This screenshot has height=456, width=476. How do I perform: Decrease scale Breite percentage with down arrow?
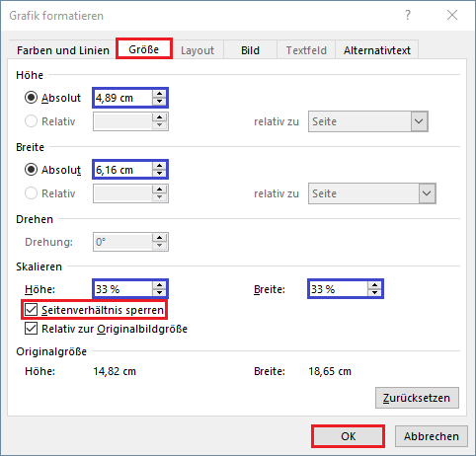[x=374, y=293]
